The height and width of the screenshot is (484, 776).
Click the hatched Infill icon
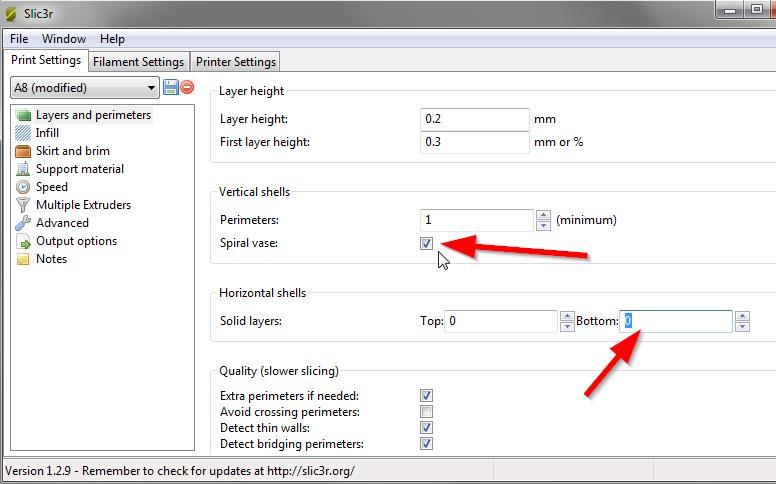point(23,133)
